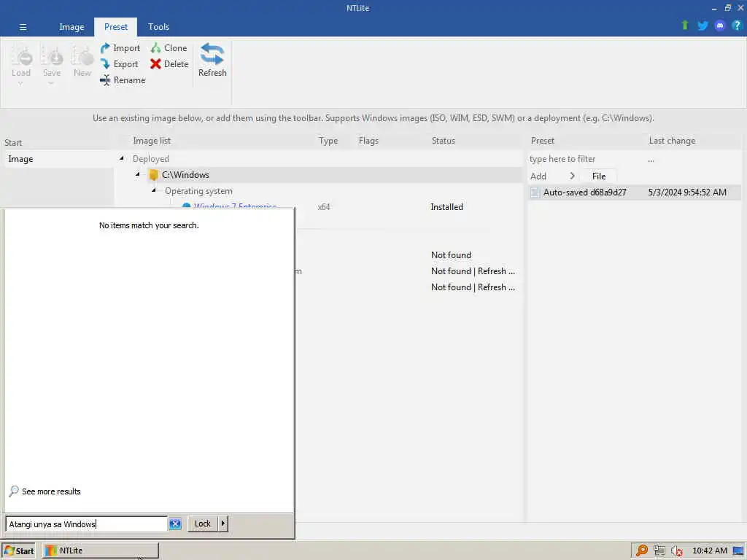This screenshot has width=747, height=560.
Task: Expand the Save dropdown arrow
Action: (x=51, y=83)
